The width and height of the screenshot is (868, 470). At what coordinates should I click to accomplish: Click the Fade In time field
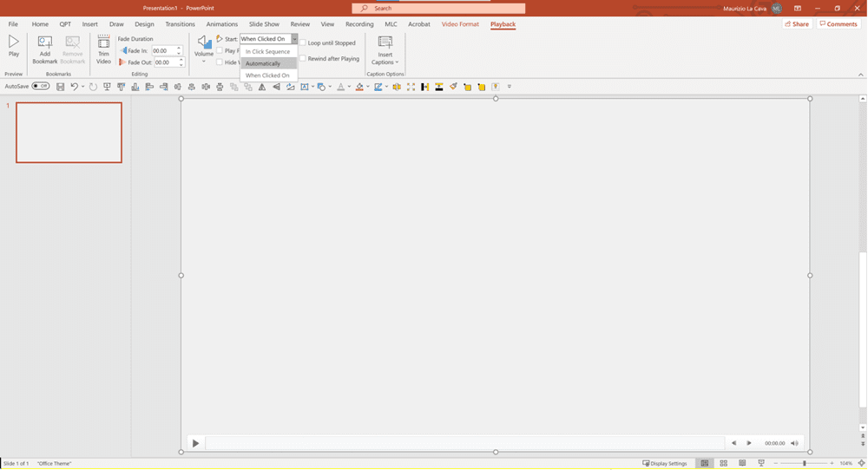coord(164,51)
